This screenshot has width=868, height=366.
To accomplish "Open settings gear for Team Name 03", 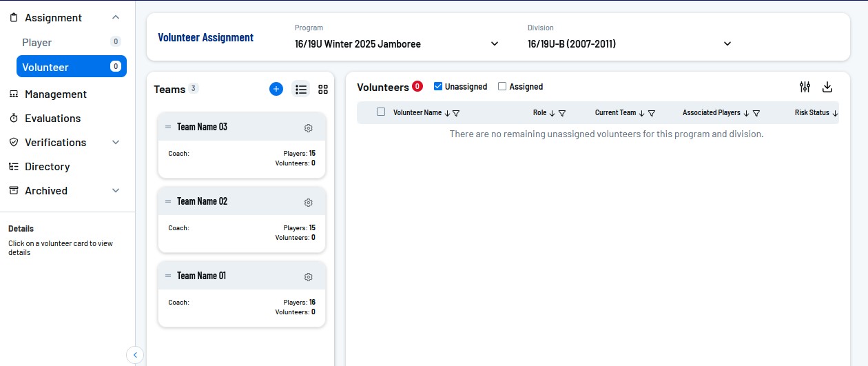I will coord(309,128).
